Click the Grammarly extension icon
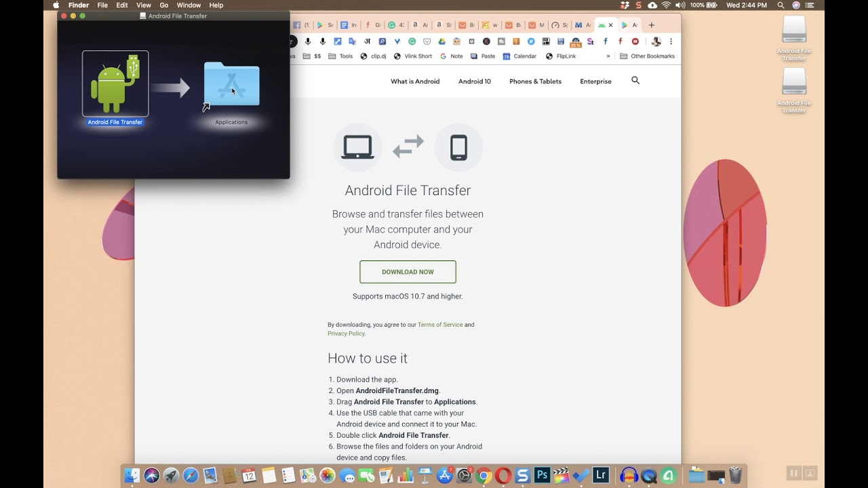The height and width of the screenshot is (488, 868). tap(412, 41)
